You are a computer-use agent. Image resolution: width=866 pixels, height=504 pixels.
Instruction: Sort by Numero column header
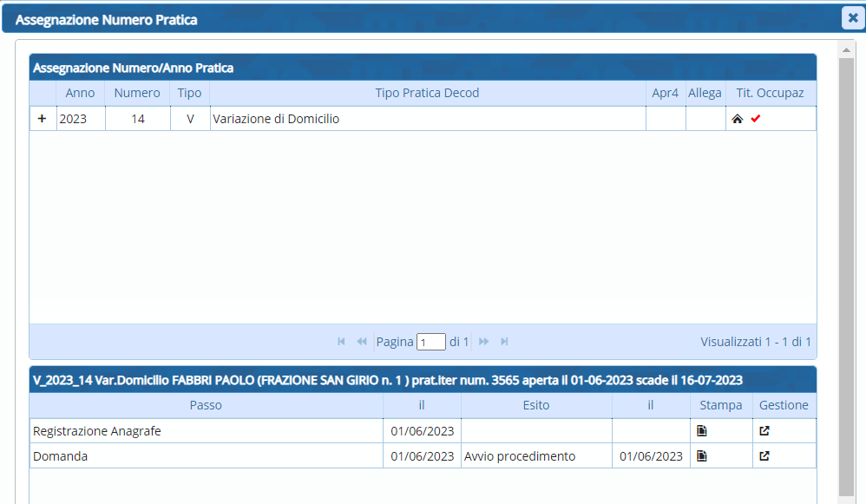[137, 93]
